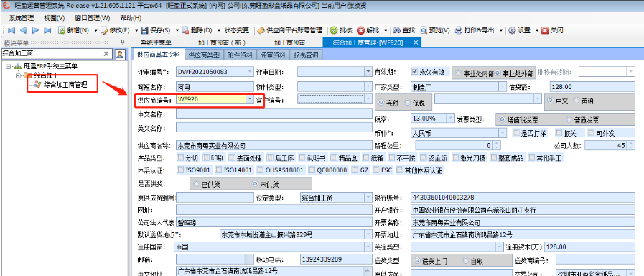The image size is (644, 276).
Task: Click the 解批 unapprove toolbar button
Action: click(368, 30)
